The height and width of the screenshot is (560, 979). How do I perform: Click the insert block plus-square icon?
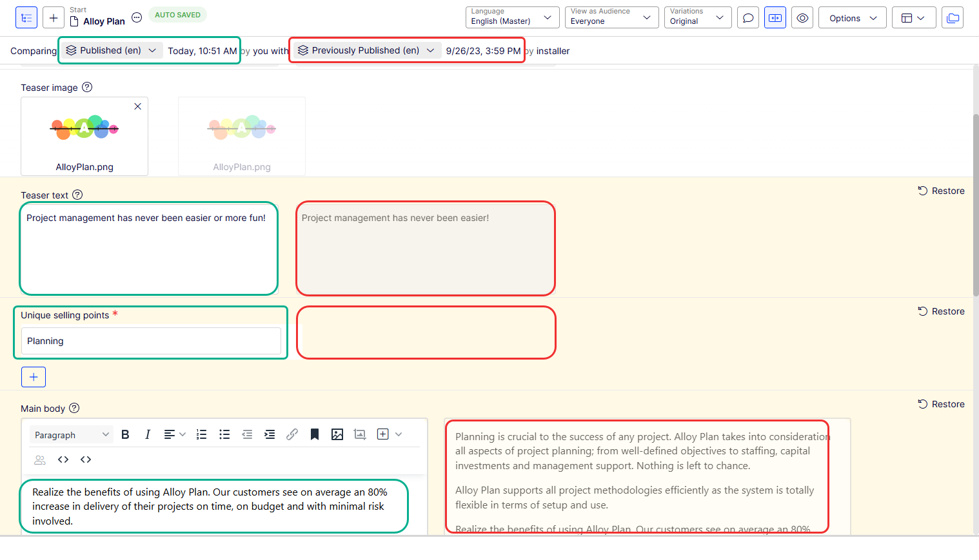382,434
